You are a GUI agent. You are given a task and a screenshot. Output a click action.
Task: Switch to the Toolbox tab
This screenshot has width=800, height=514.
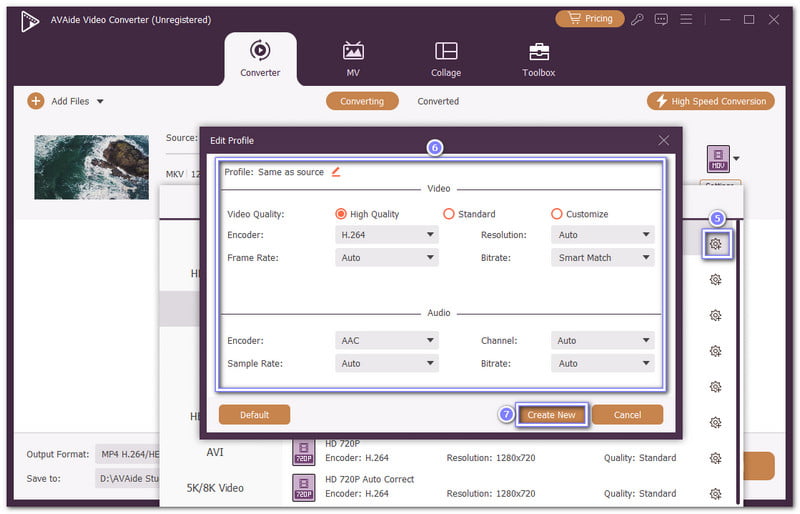(x=539, y=59)
